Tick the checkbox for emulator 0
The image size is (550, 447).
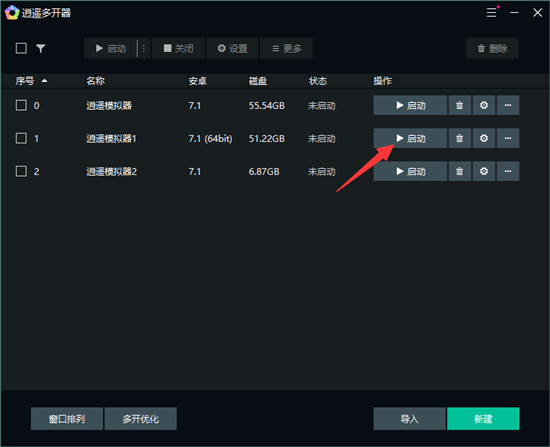[21, 105]
